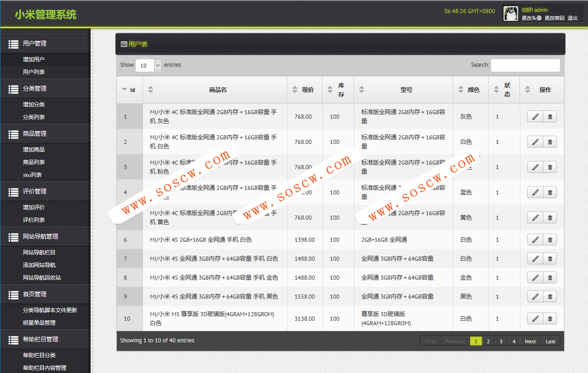This screenshot has height=373, width=588.
Task: Sort the table by id column arrow
Action: (124, 90)
